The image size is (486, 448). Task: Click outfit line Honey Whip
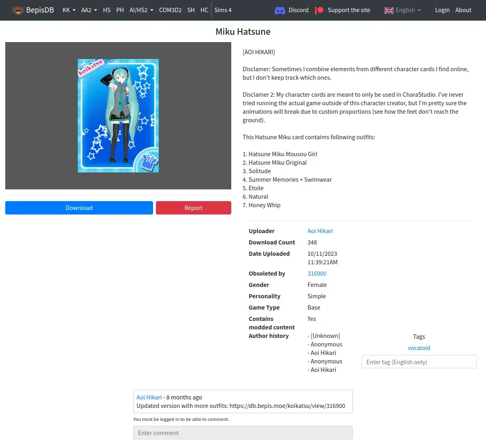tap(262, 205)
